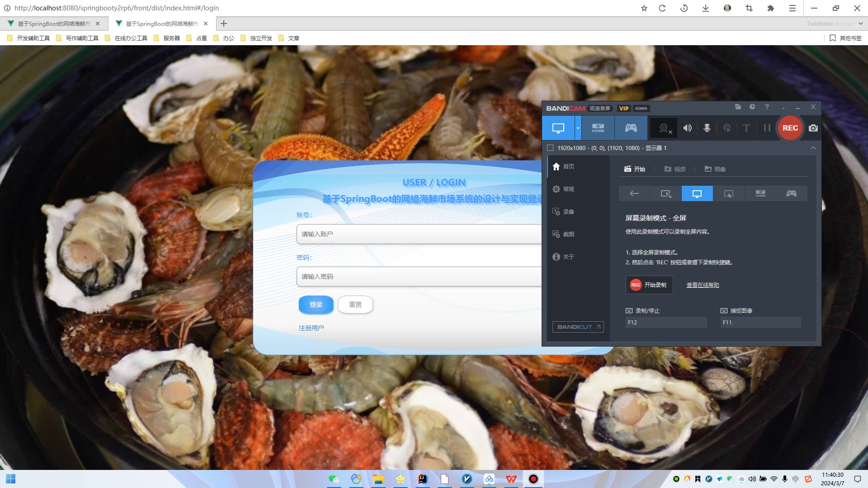The height and width of the screenshot is (488, 868).
Task: Select around-mouse recording mode icon
Action: click(728, 193)
